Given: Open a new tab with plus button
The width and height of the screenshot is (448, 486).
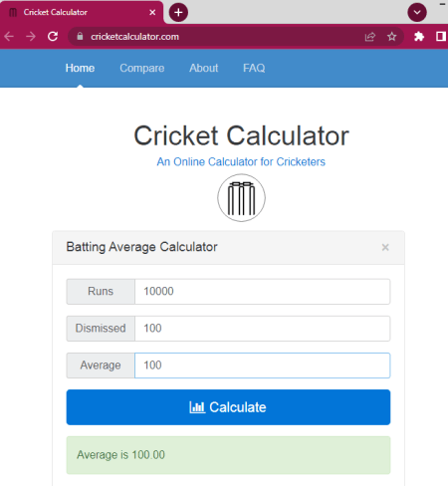Looking at the screenshot, I should [x=178, y=13].
